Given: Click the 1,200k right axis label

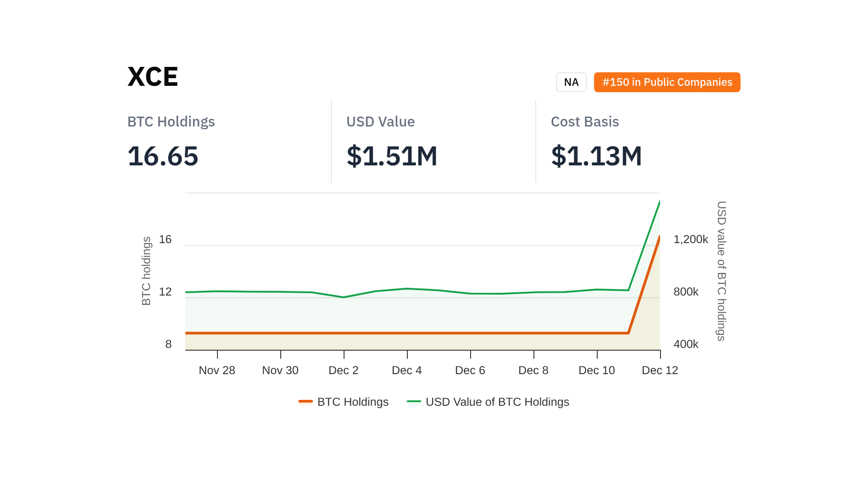Looking at the screenshot, I should [690, 239].
